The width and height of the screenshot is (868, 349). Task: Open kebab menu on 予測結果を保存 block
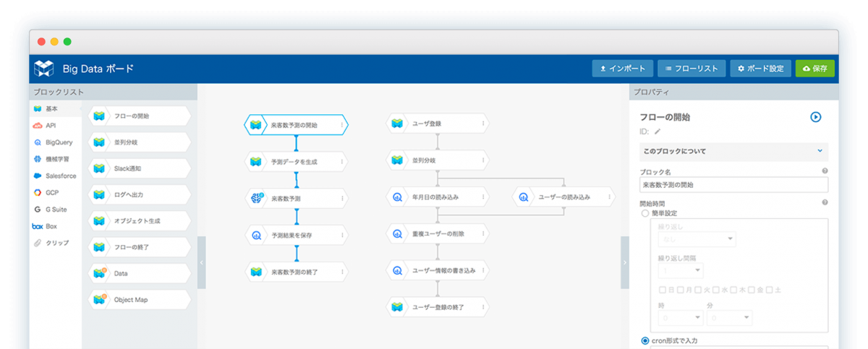341,235
